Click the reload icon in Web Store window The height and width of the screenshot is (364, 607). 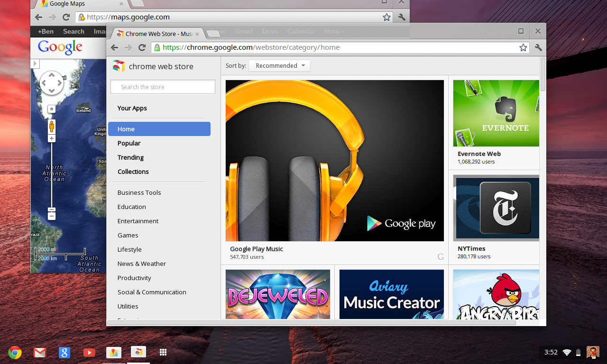click(142, 47)
